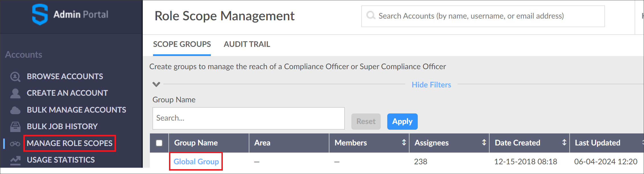The image size is (644, 174).
Task: Focus the Group Name search field
Action: (x=248, y=118)
